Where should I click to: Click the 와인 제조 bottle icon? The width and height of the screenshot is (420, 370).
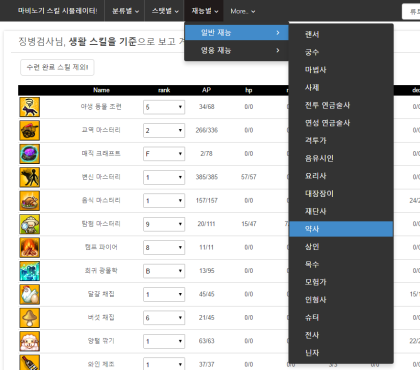[30, 363]
